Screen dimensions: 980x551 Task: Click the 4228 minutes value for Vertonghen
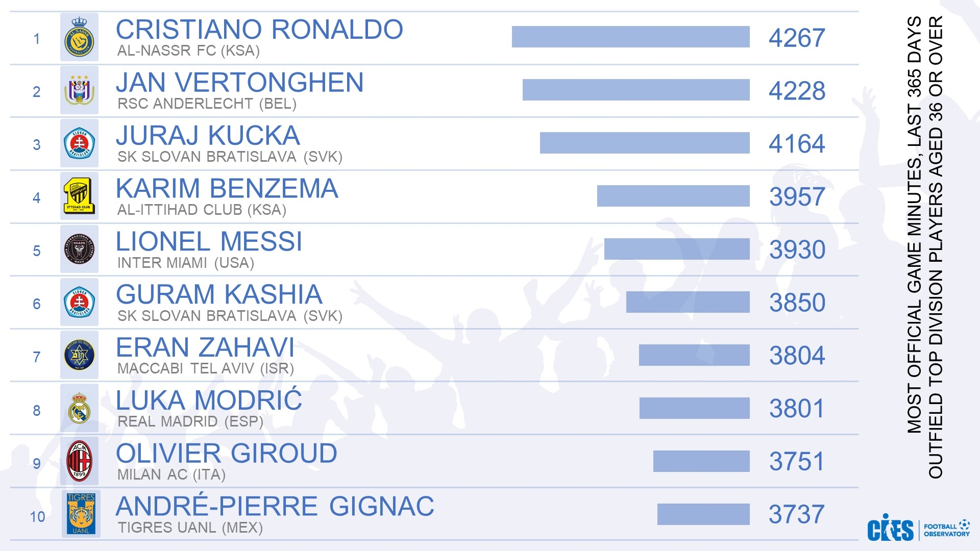click(x=797, y=91)
